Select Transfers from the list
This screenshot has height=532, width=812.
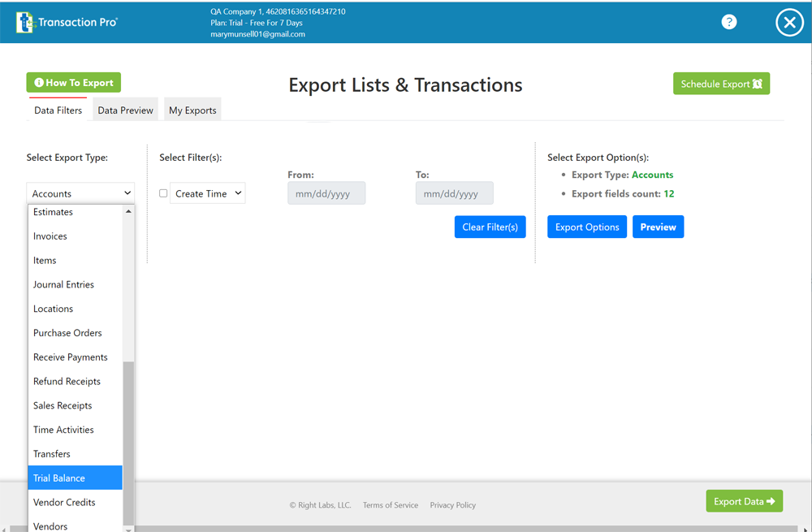[x=75, y=454]
